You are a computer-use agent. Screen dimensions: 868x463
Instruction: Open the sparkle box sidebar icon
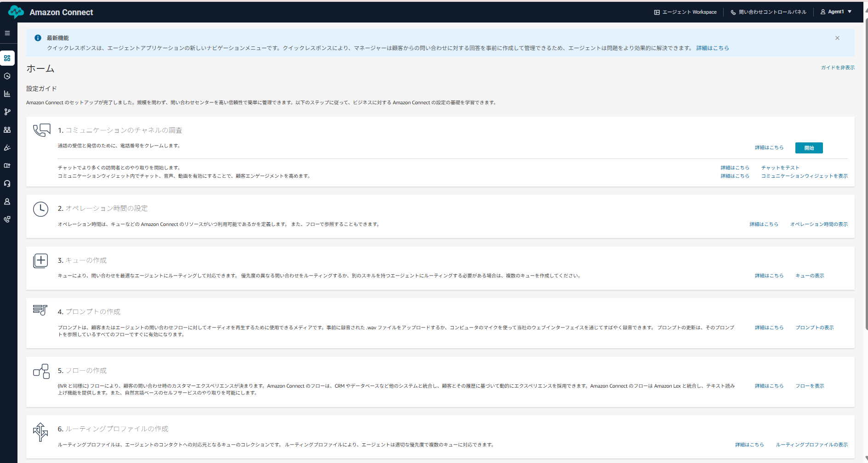coord(7,165)
